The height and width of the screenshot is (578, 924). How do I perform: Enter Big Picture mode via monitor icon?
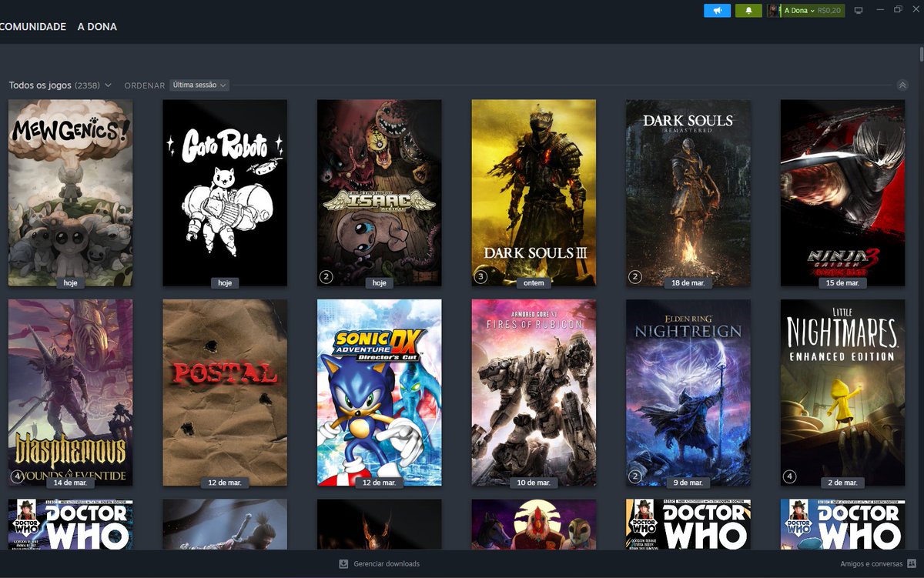859,11
